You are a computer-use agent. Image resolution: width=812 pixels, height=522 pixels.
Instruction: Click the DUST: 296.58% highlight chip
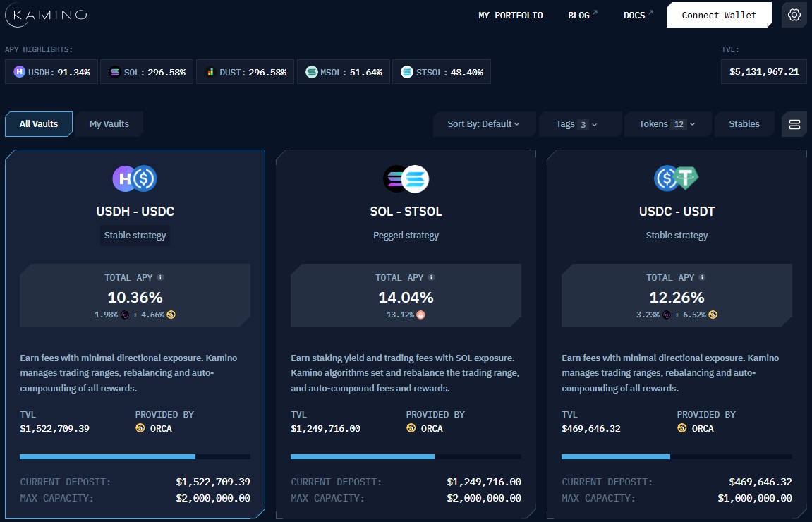pyautogui.click(x=245, y=72)
